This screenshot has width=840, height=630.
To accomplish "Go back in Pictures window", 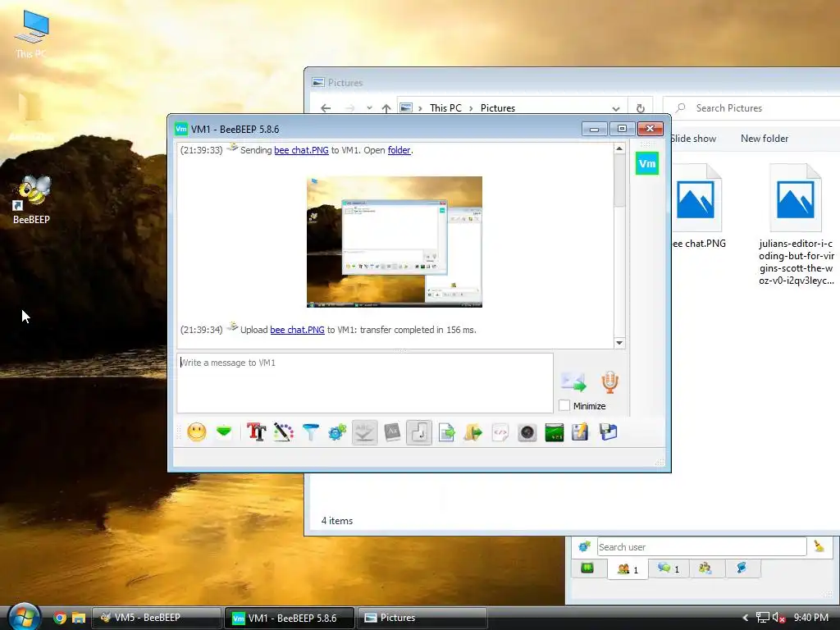I will pyautogui.click(x=325, y=108).
